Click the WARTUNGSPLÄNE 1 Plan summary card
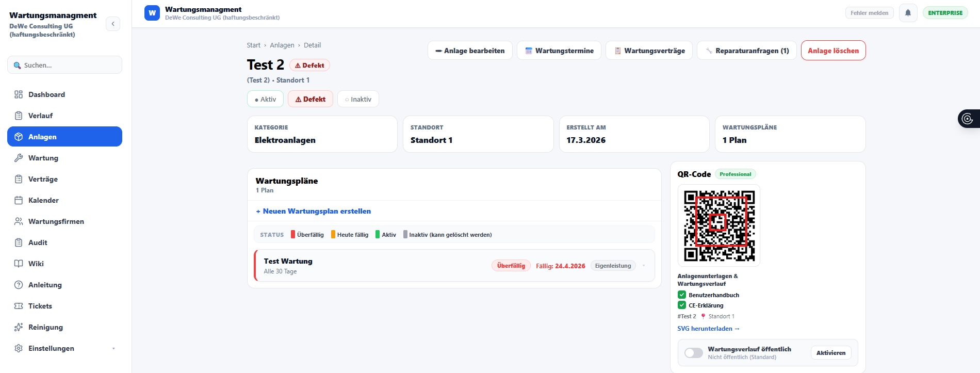This screenshot has height=373, width=980. tap(790, 134)
